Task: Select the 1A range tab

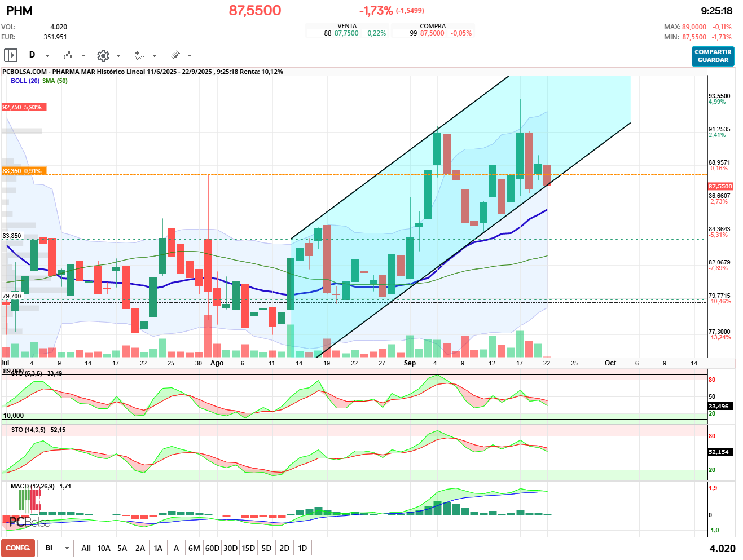Action: tap(158, 548)
